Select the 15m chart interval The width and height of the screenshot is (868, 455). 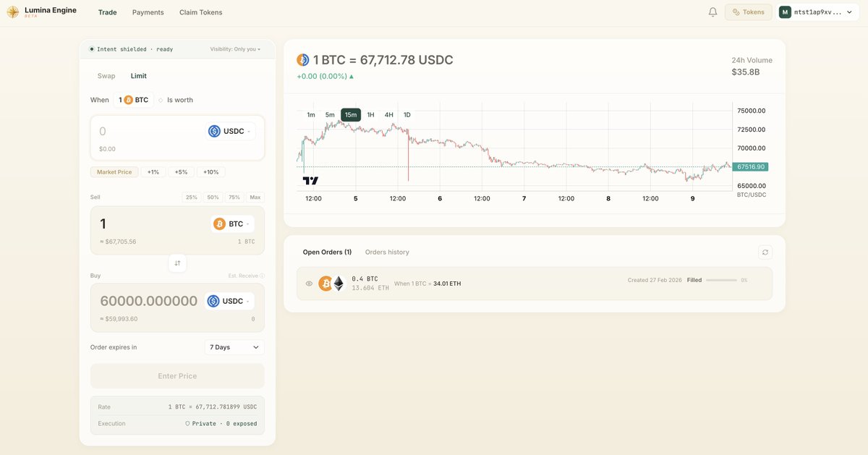point(351,115)
